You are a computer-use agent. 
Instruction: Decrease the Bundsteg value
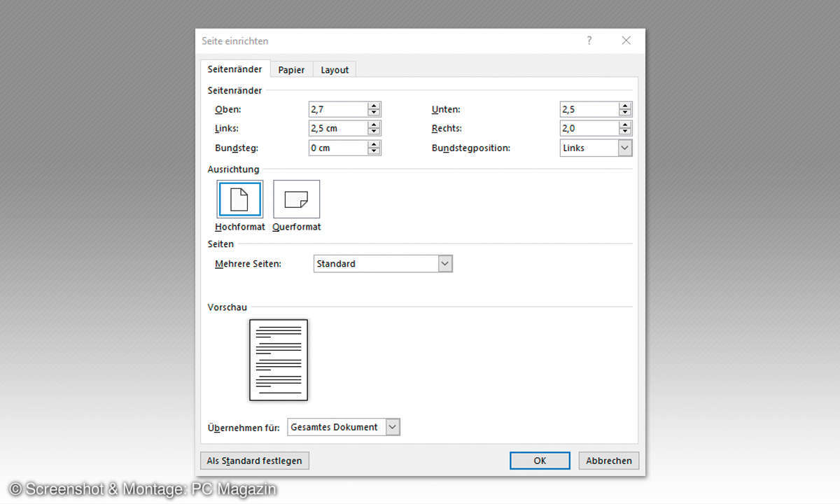tap(374, 151)
